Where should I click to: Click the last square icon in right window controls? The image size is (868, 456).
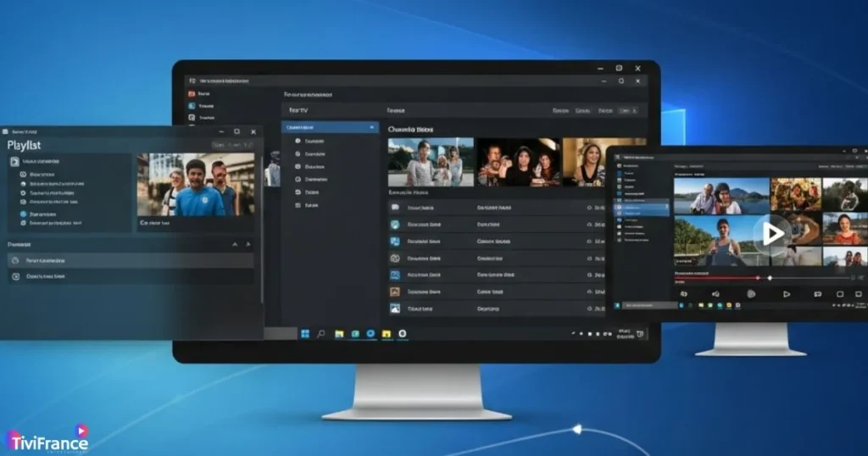pos(859,294)
